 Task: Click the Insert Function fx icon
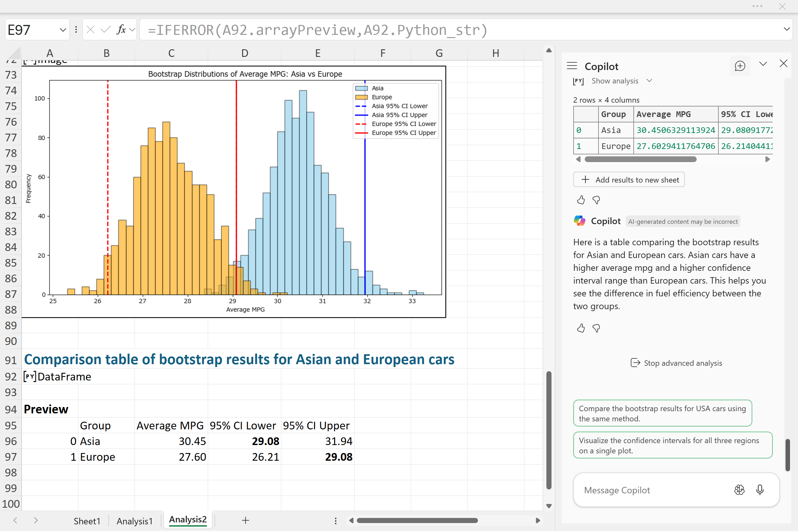tap(121, 30)
